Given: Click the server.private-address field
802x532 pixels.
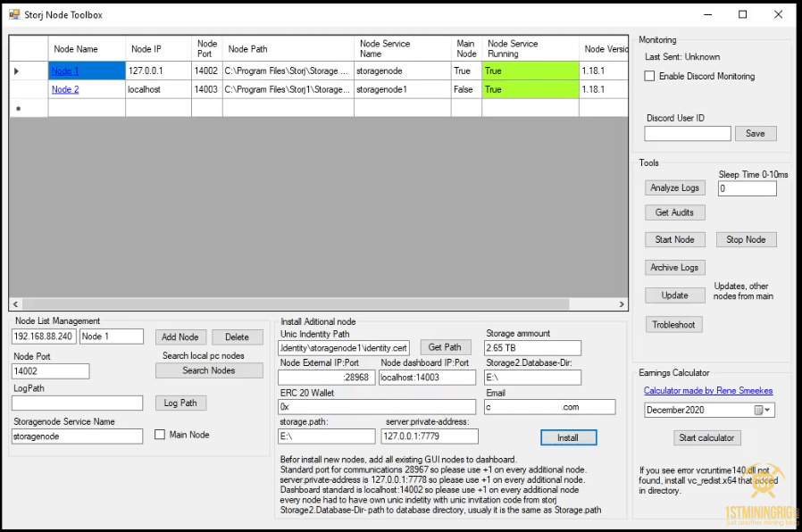Looking at the screenshot, I should (430, 436).
